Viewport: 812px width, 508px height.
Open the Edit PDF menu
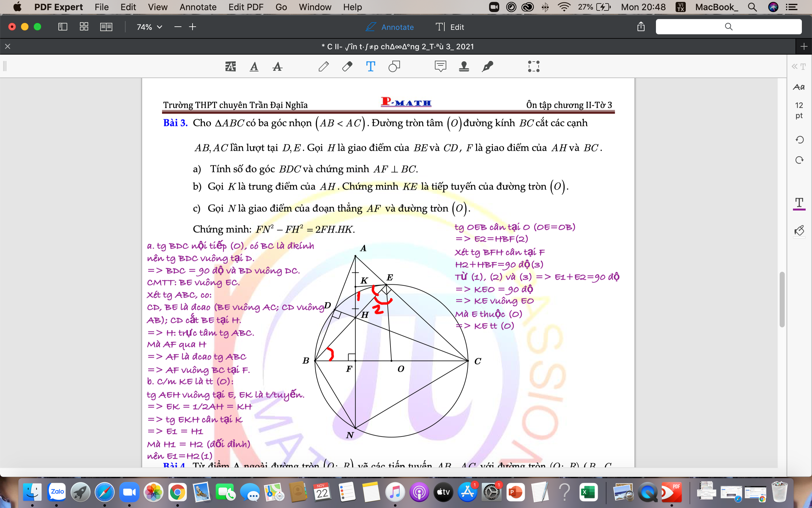(246, 7)
